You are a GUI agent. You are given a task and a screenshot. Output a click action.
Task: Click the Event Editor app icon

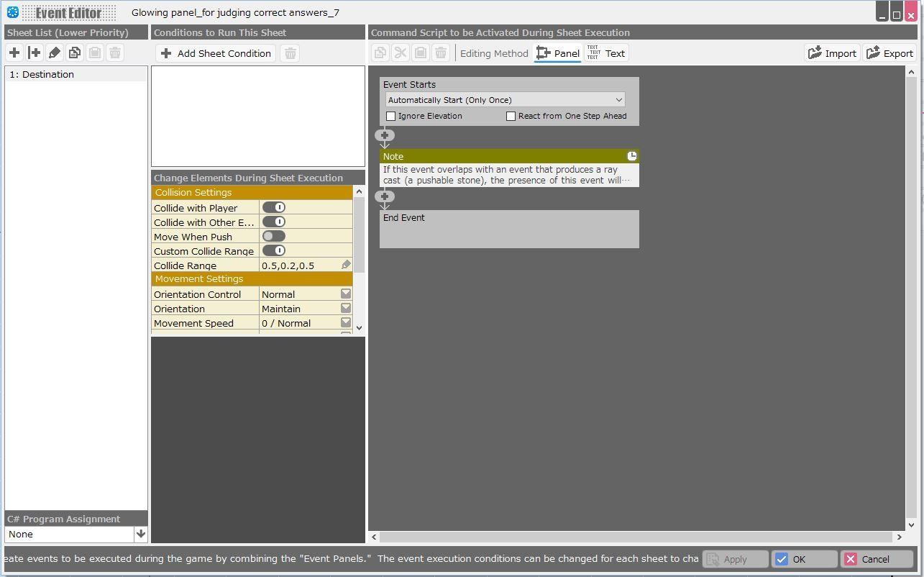[x=12, y=12]
